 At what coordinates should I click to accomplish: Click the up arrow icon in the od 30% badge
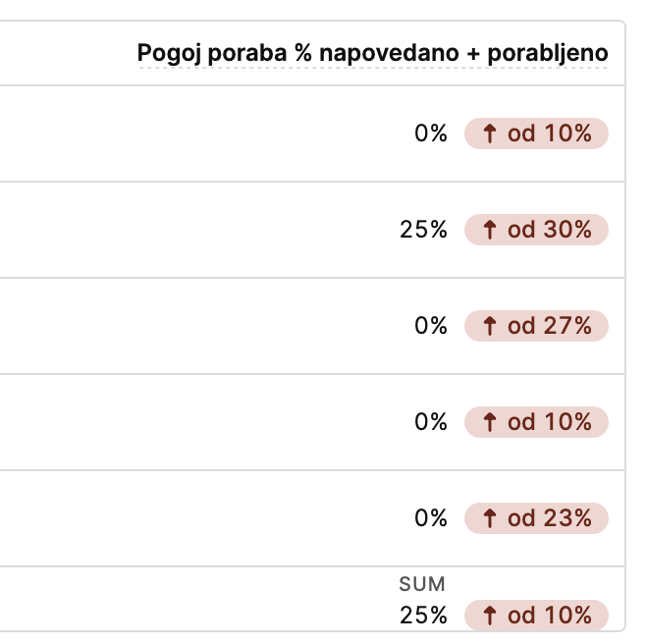(x=490, y=230)
